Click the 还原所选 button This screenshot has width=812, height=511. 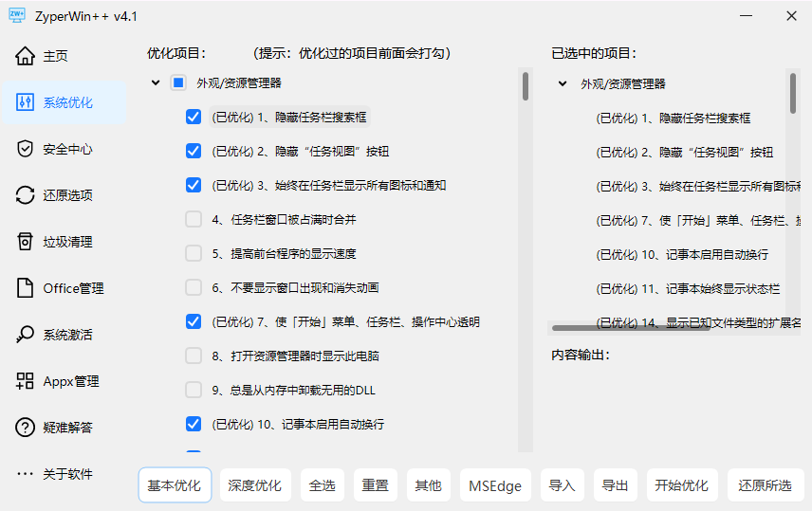766,485
